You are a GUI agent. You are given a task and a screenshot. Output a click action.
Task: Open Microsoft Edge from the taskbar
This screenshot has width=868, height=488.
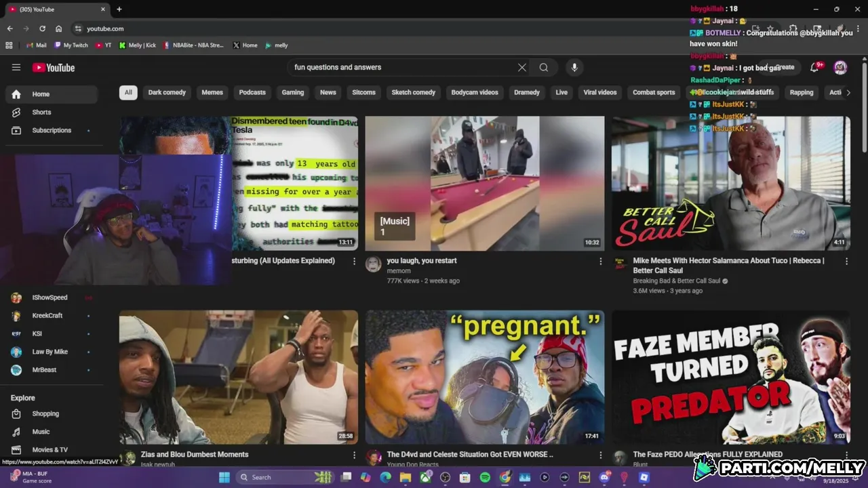pyautogui.click(x=385, y=477)
